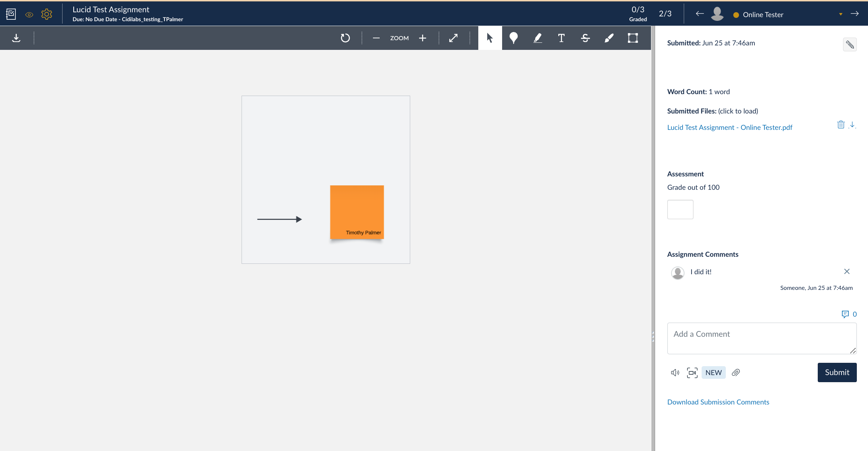Open the student list dropdown
Screen dimensions: 868x451
tap(840, 14)
